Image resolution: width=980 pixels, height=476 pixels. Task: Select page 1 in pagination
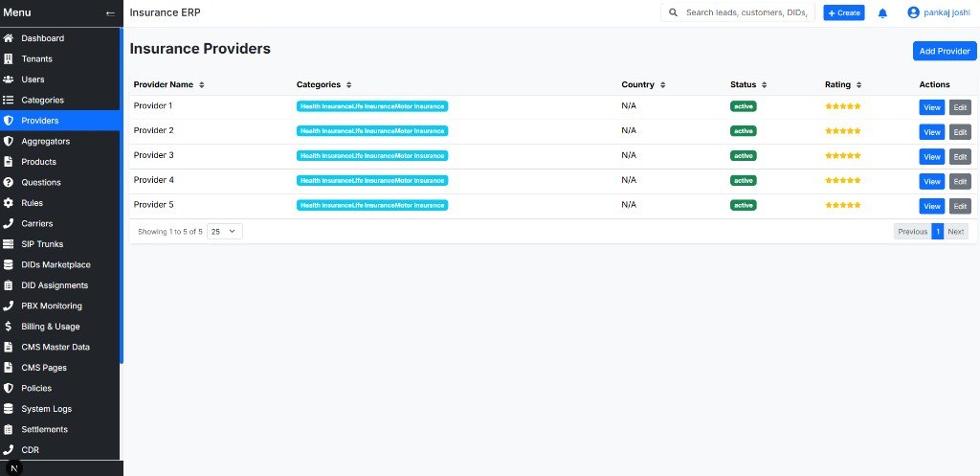click(938, 232)
